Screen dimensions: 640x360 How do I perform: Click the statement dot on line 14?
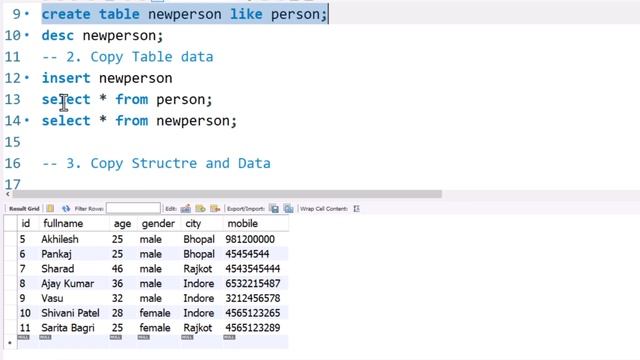coord(27,120)
